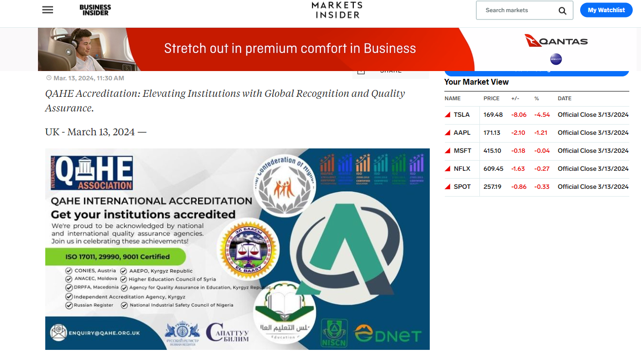Click the NISCN green badge

tap(334, 333)
